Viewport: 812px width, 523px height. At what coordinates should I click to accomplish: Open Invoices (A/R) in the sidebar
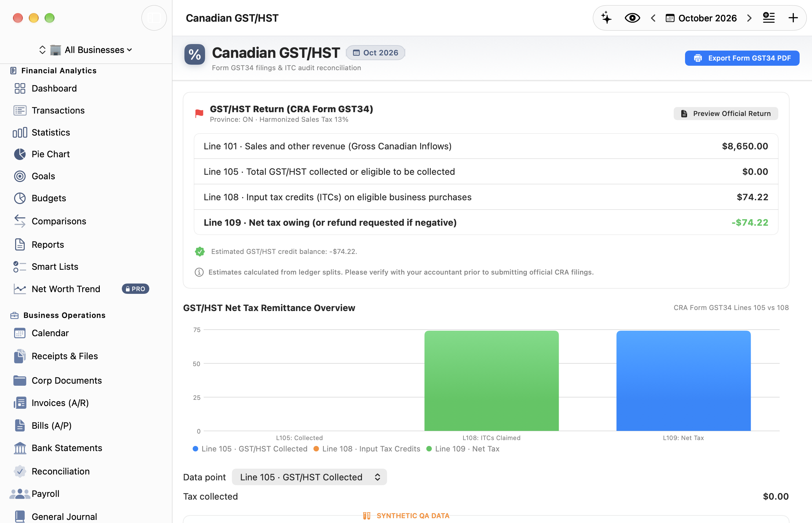click(x=60, y=403)
